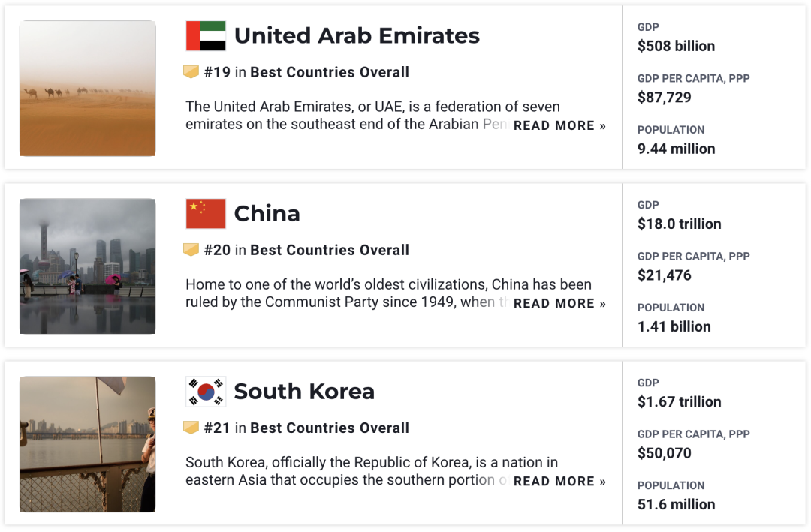The image size is (811, 532).
Task: Open the China skyline photo thumbnail
Action: 88,266
